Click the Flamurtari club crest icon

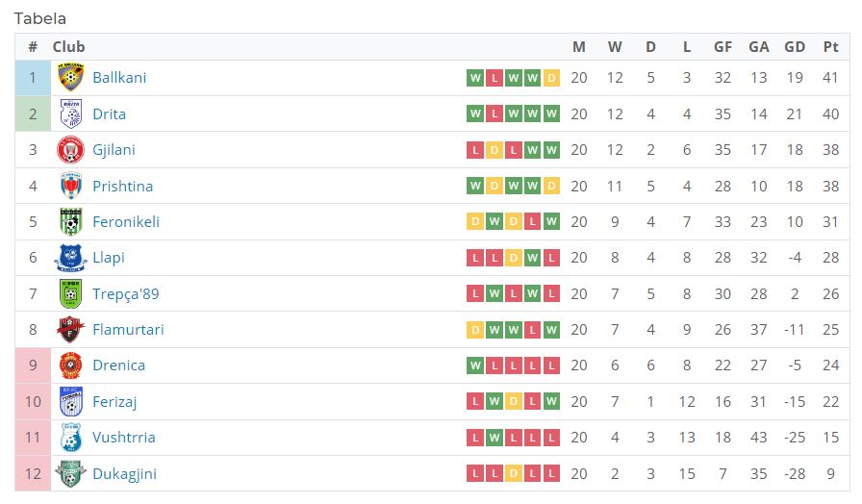click(x=71, y=330)
